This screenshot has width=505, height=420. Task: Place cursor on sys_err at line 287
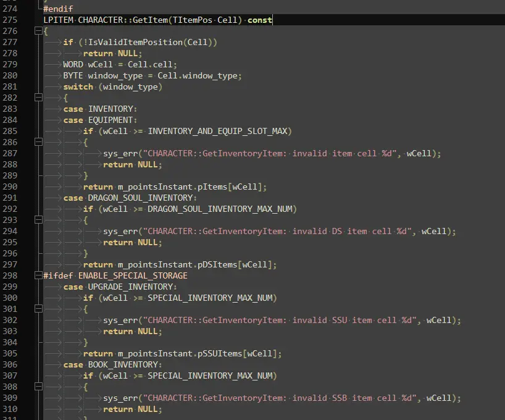coord(120,154)
